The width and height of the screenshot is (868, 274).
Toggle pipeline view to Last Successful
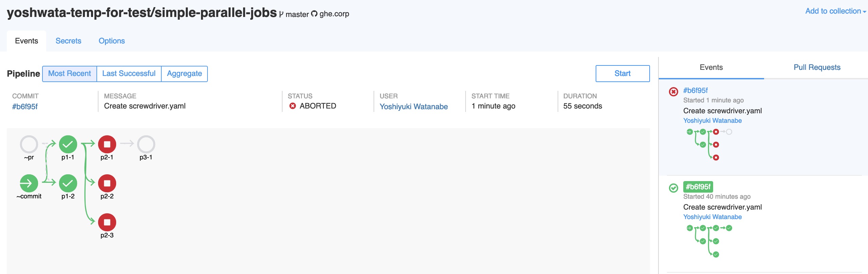(x=129, y=74)
